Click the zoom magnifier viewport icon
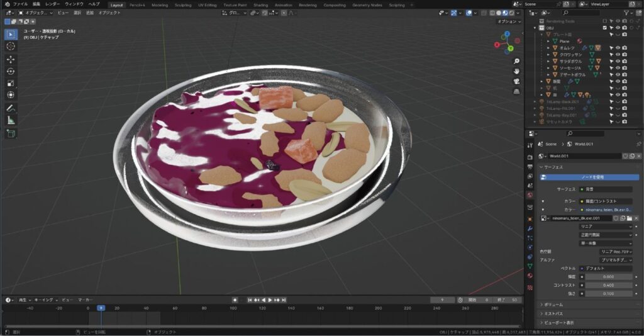 coord(516,61)
